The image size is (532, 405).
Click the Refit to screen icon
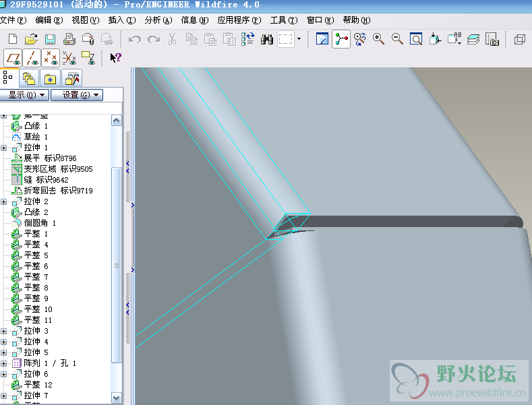pos(416,39)
